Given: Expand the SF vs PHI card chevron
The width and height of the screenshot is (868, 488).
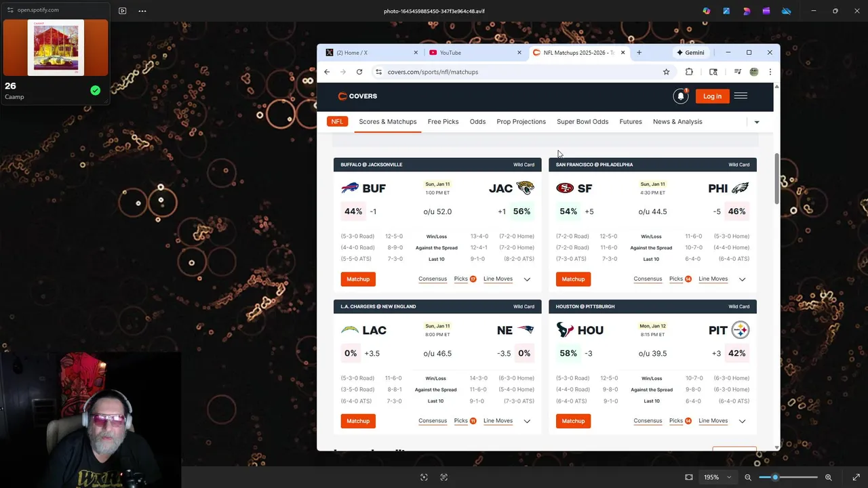Looking at the screenshot, I should 742,279.
